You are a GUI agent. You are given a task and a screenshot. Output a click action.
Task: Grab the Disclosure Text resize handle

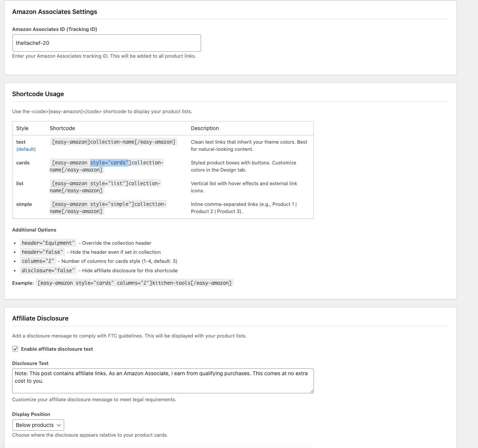point(312,391)
